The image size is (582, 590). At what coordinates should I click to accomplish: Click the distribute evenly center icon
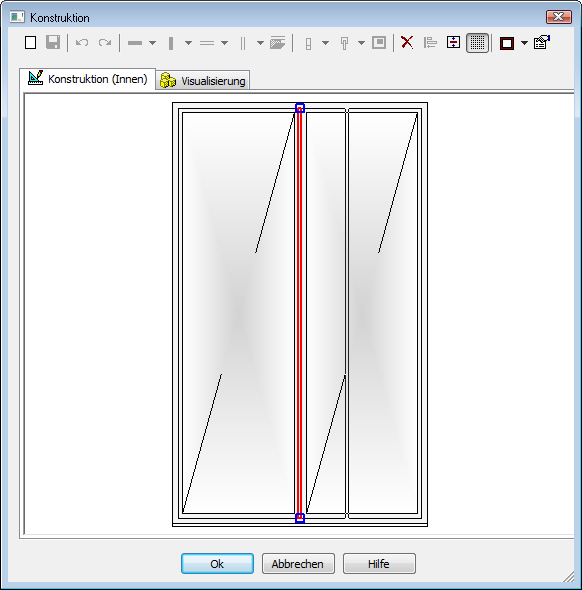(x=453, y=43)
